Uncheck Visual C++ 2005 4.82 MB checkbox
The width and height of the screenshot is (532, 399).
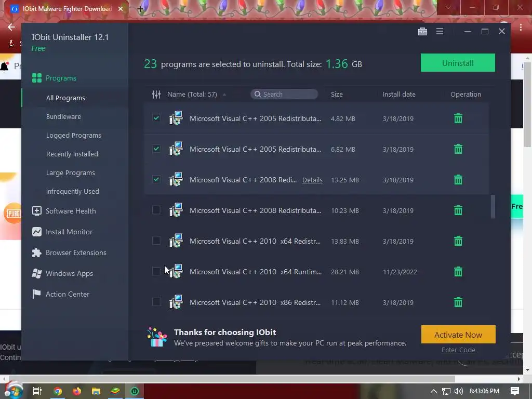(156, 118)
